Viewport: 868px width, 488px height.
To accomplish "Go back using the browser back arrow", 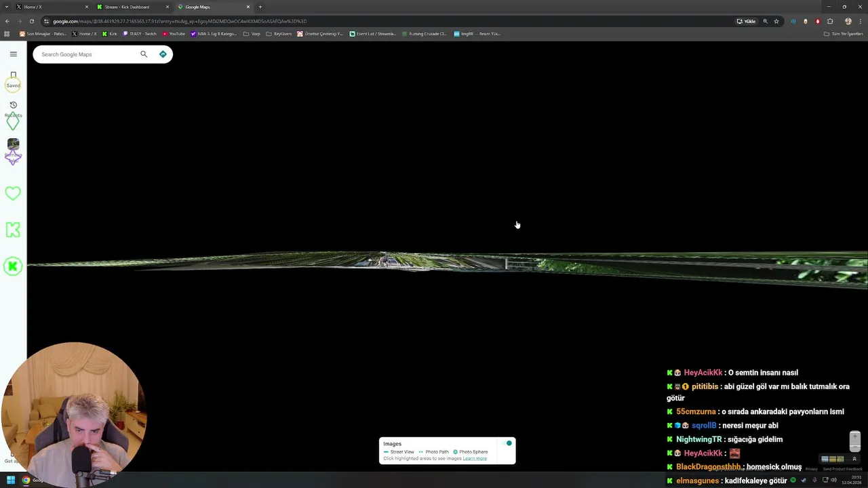I will click(x=7, y=21).
